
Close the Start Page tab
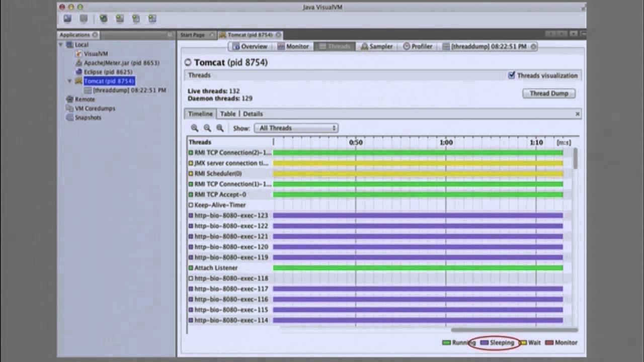point(212,35)
